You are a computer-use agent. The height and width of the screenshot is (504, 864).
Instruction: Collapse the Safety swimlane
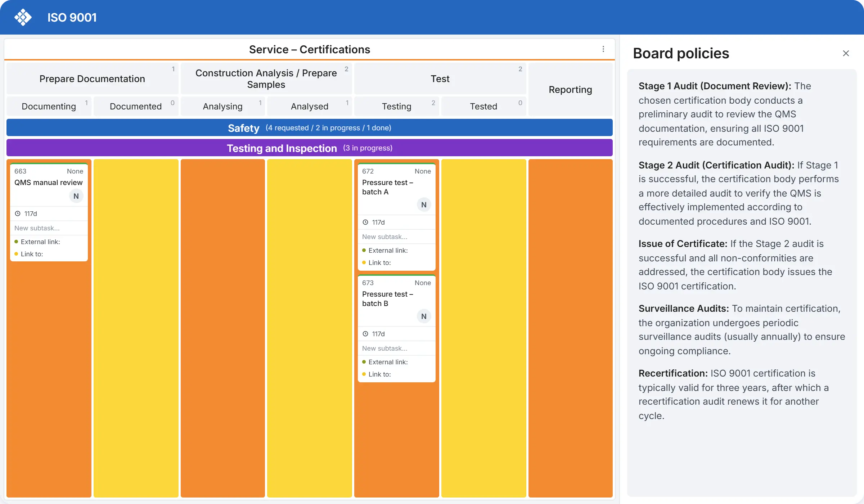[x=310, y=128]
